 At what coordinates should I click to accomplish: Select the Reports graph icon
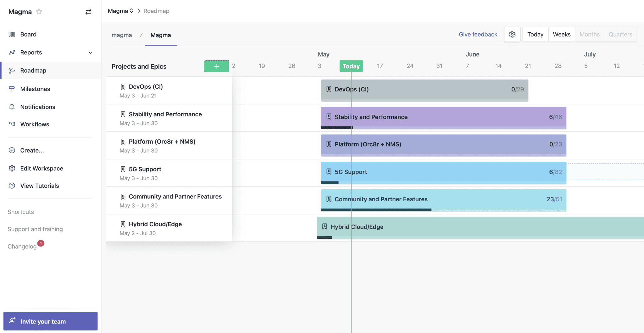click(x=12, y=52)
